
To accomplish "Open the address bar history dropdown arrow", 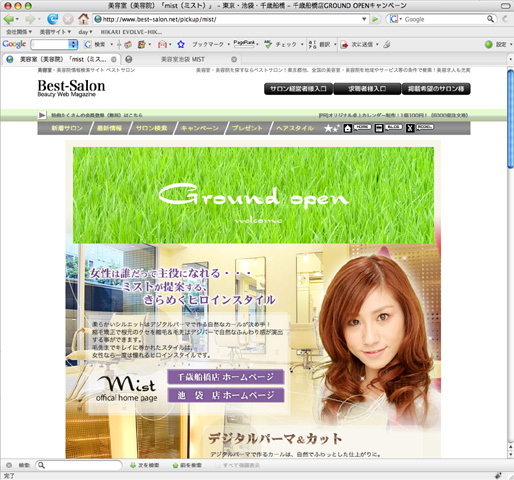I will coord(364,19).
